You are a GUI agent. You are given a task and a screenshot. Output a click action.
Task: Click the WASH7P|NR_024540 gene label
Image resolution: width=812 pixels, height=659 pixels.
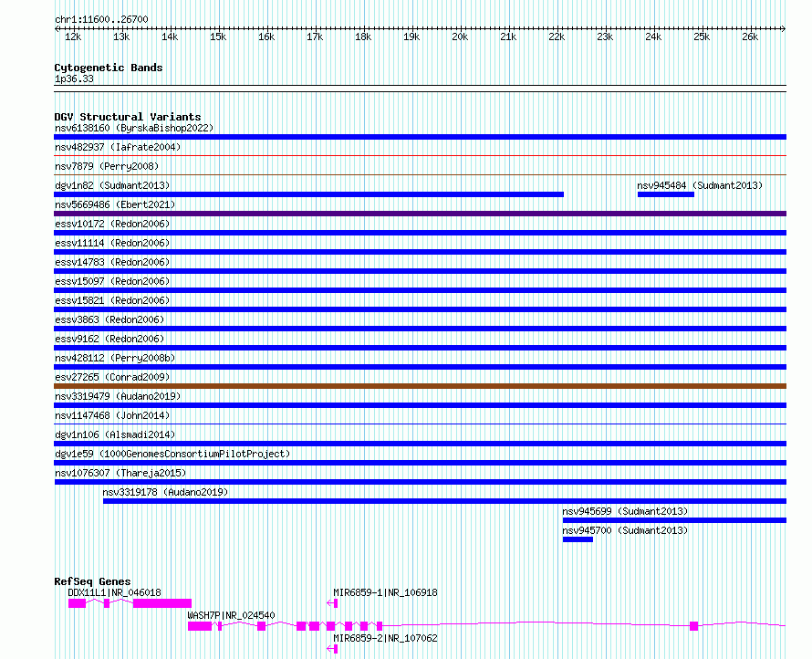click(x=231, y=615)
